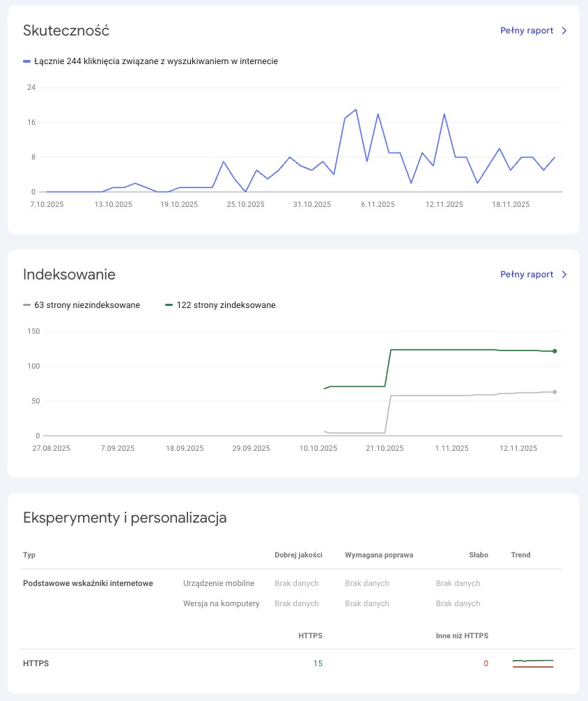Click the 'Eksperymenty i personalizacja' heading

[x=125, y=518]
